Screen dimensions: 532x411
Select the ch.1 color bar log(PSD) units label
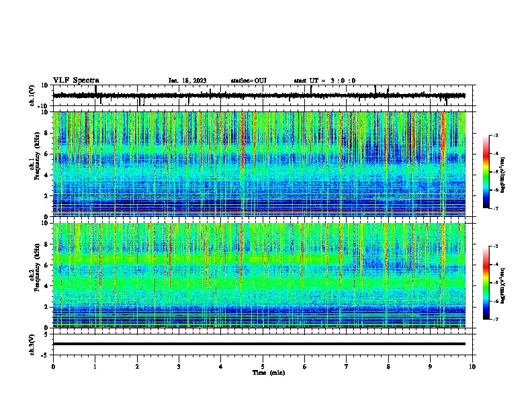tap(503, 175)
